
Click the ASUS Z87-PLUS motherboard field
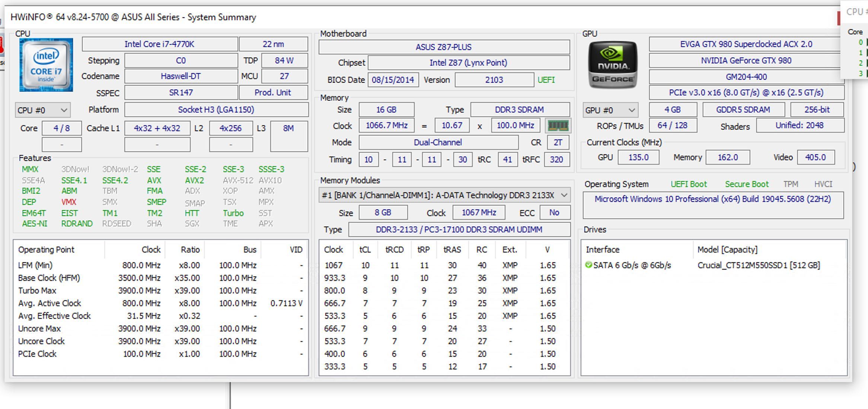[444, 47]
